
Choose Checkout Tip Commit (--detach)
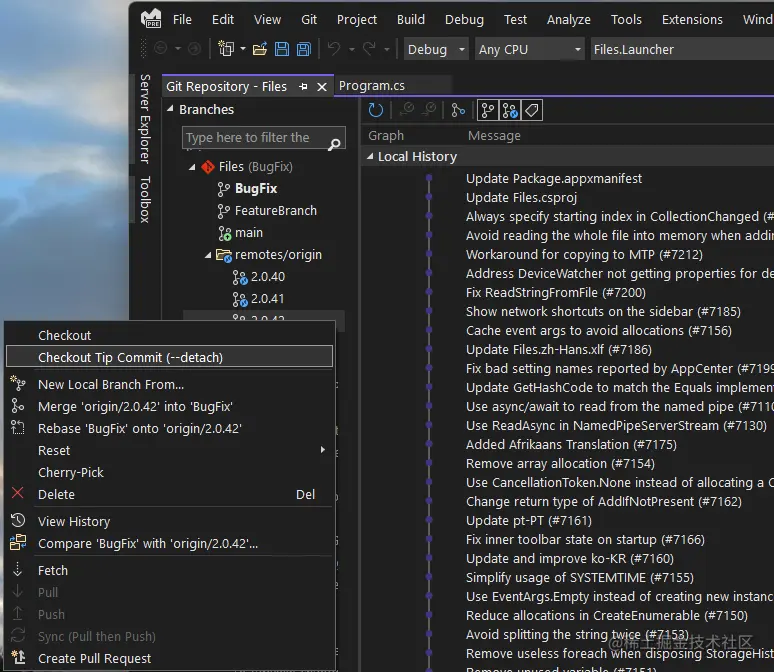point(169,357)
